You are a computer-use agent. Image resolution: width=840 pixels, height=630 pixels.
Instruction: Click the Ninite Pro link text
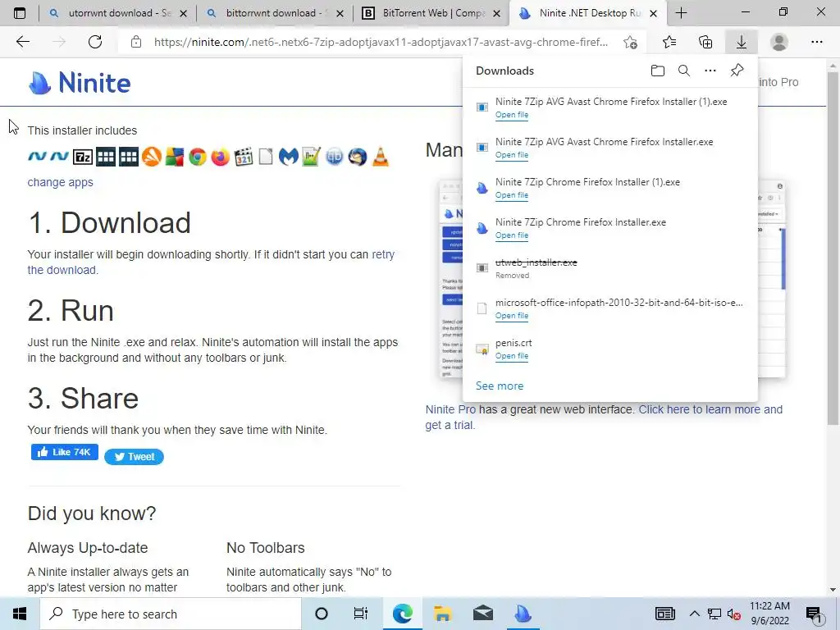tap(450, 409)
